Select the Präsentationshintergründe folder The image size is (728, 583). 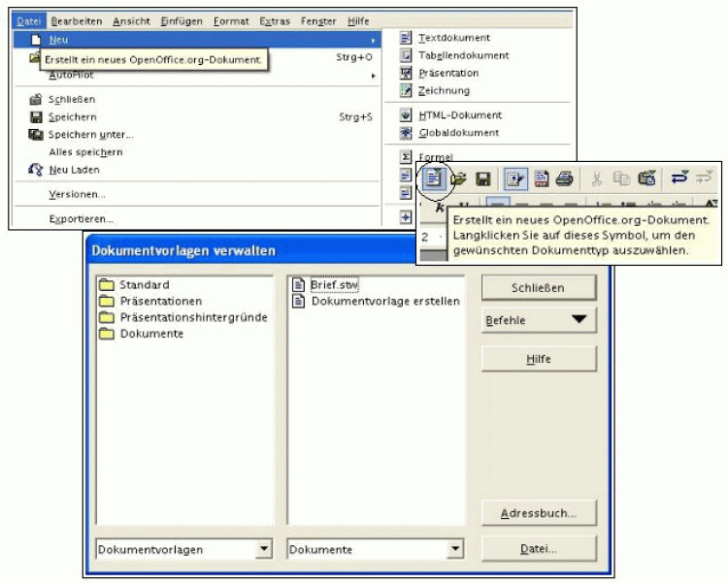[x=193, y=317]
